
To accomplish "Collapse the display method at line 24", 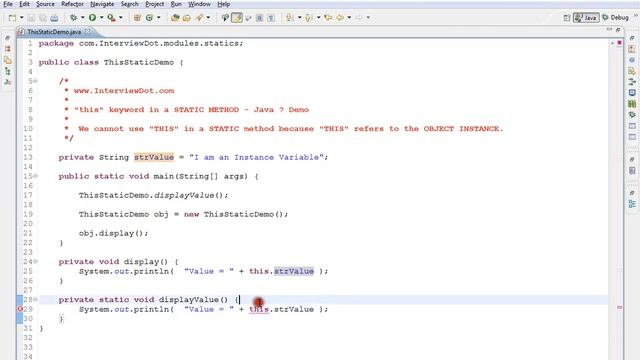I will click(x=36, y=261).
